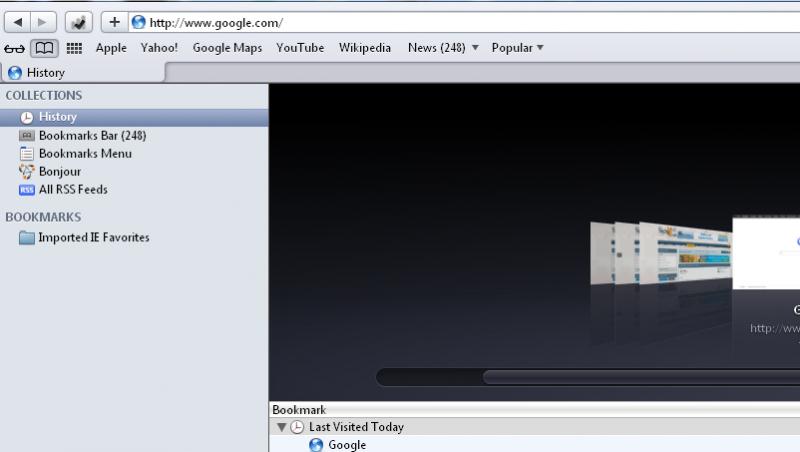Click the bug report toolbar icon
This screenshot has width=800, height=452.
pyautogui.click(x=79, y=22)
